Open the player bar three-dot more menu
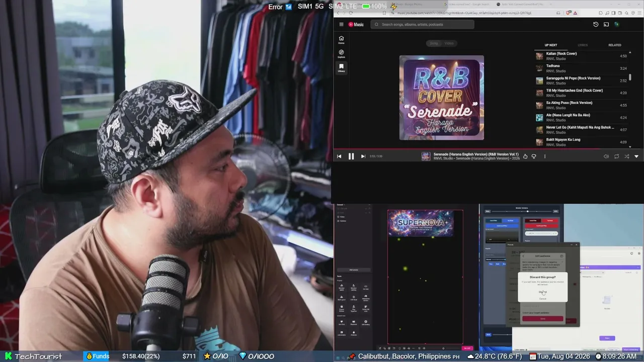Viewport: 644px width, 362px height. [x=544, y=156]
